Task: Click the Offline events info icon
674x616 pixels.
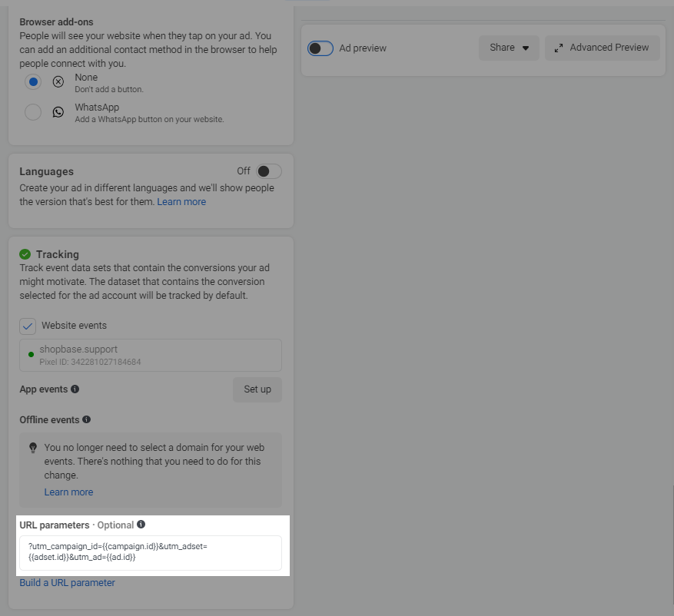Action: [x=86, y=419]
